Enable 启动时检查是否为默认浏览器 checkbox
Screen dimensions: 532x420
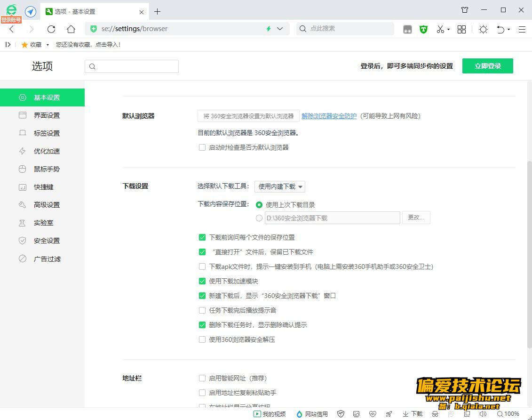tap(202, 147)
